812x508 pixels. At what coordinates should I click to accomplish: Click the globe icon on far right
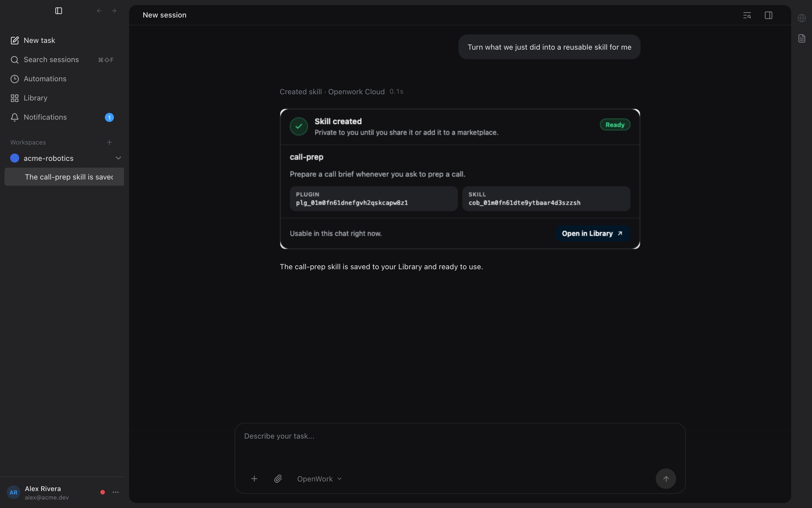(x=802, y=18)
